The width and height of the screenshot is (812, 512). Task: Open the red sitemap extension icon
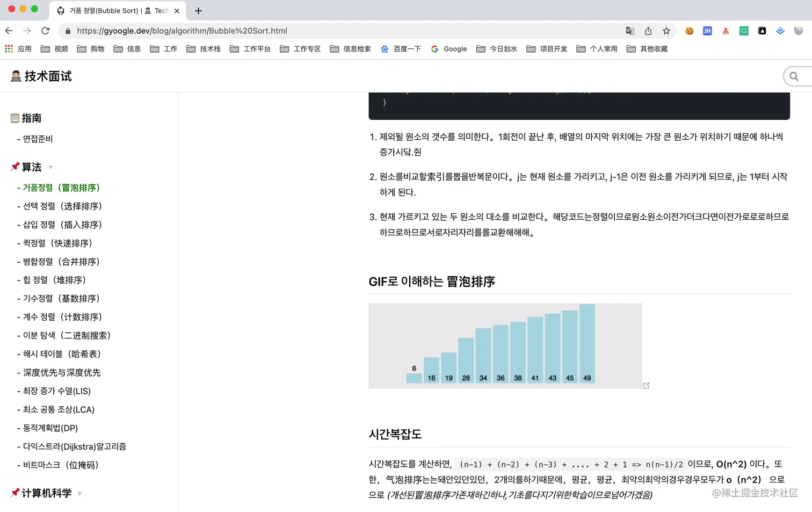(x=725, y=31)
